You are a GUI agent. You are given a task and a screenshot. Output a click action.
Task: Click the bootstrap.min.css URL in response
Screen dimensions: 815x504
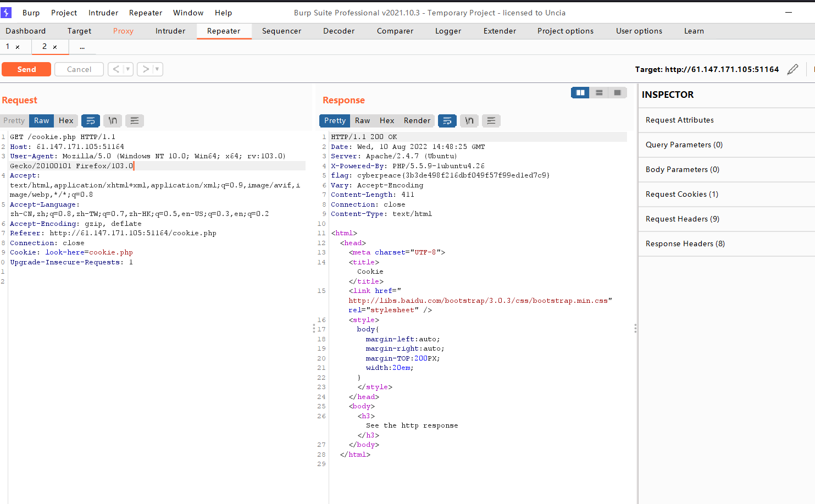click(478, 301)
